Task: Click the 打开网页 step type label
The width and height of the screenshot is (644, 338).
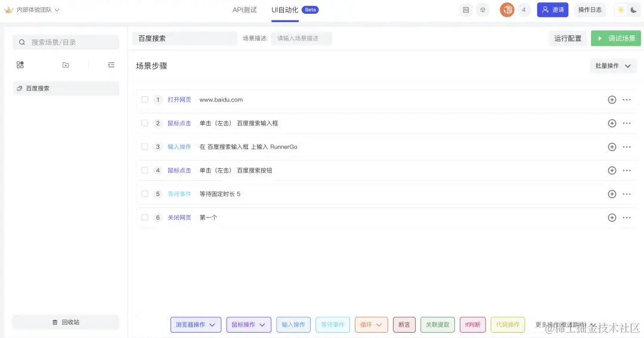Action: (x=179, y=100)
